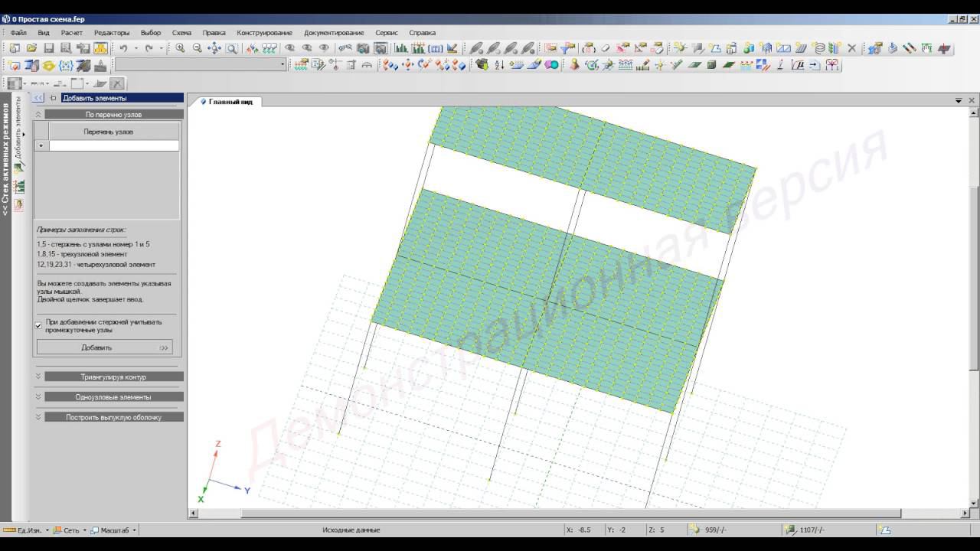Redo the last undone action
The height and width of the screenshot is (551, 980).
point(149,48)
